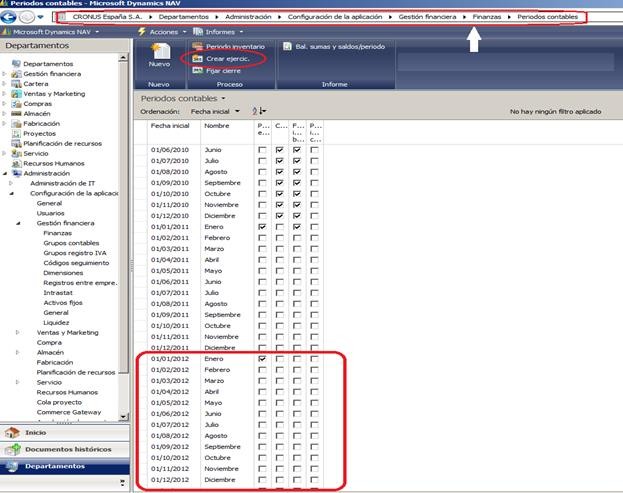Open the Microsoft Dynamics NAV menu

tap(50, 32)
